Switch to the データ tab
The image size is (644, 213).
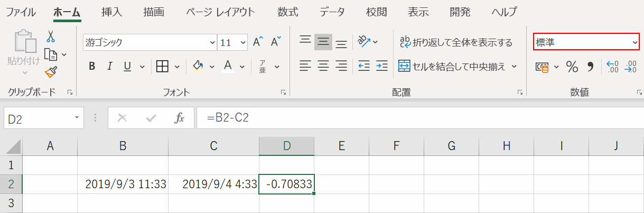[x=332, y=12]
